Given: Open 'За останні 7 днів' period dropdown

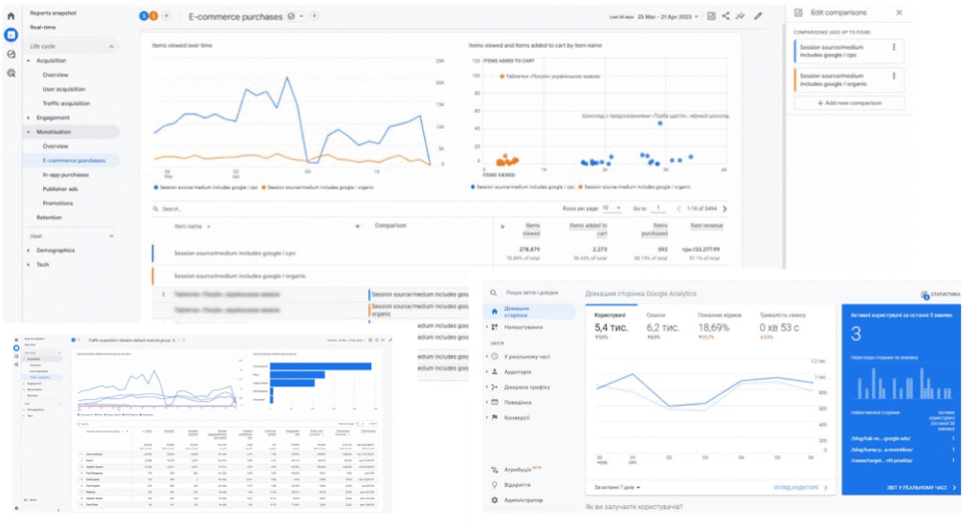Looking at the screenshot, I should tap(617, 487).
